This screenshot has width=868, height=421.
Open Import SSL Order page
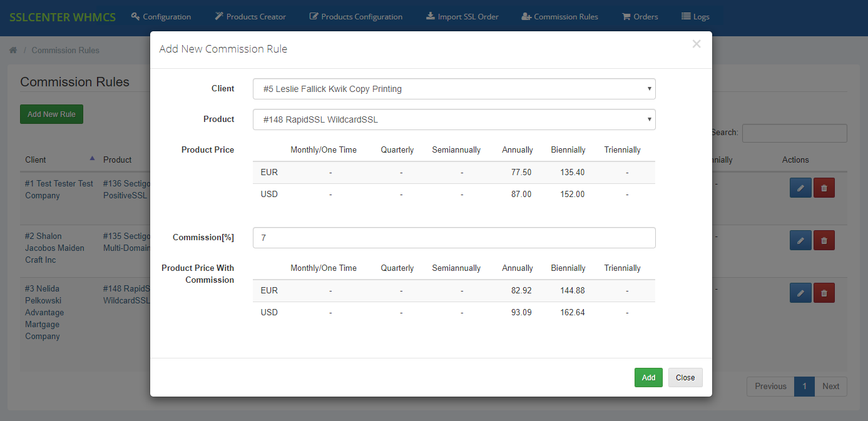(x=462, y=17)
